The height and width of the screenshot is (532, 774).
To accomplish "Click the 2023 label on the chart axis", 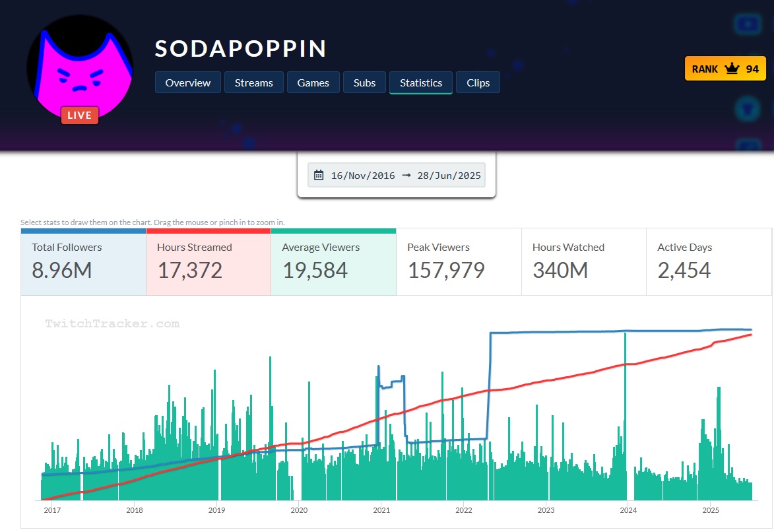I will [x=546, y=510].
